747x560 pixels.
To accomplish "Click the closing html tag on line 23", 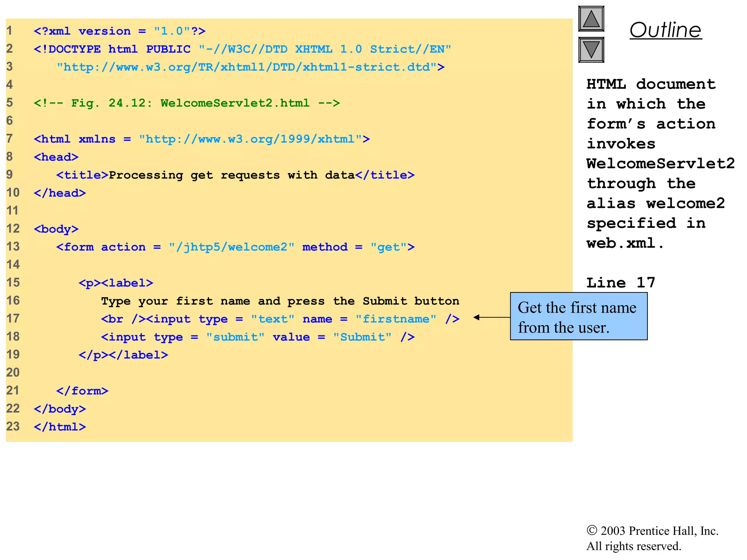I will (x=60, y=427).
